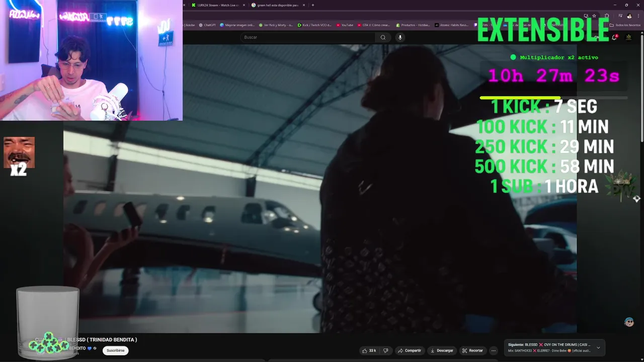Open new browser tab with plus
644x362 pixels.
tap(313, 5)
